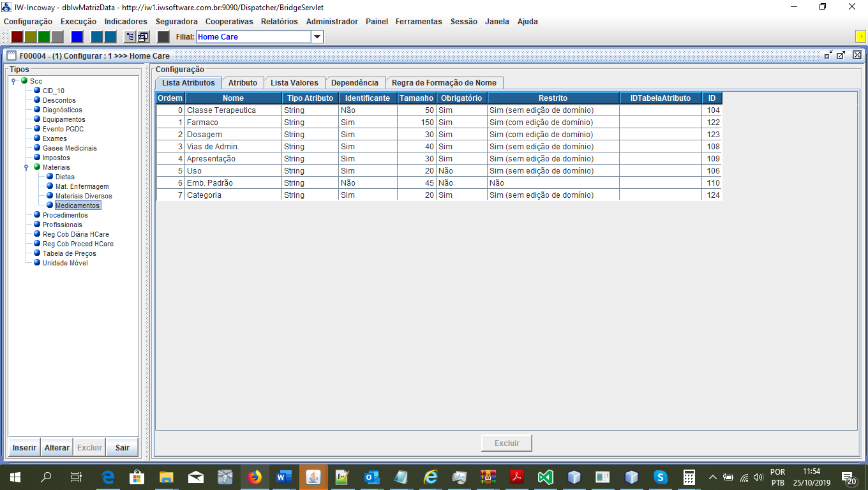Click the tree-structure icon in the toolbar
Viewport: 868px width, 490px height.
click(x=130, y=37)
